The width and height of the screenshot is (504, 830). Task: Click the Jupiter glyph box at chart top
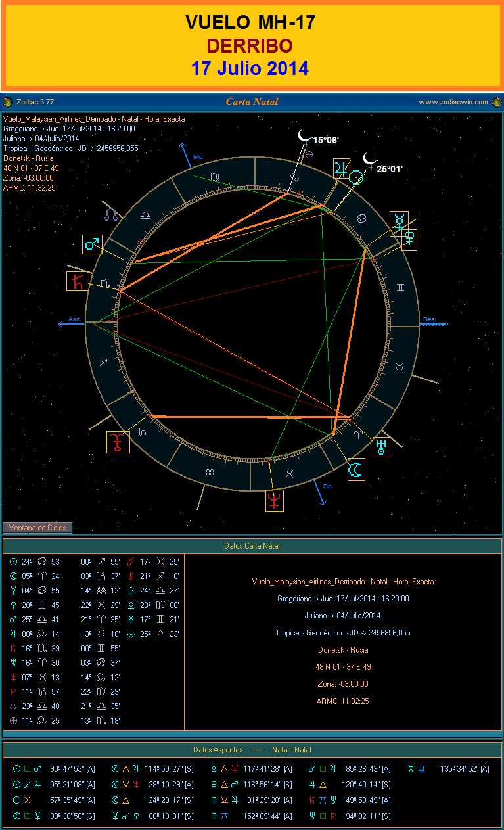tap(340, 168)
